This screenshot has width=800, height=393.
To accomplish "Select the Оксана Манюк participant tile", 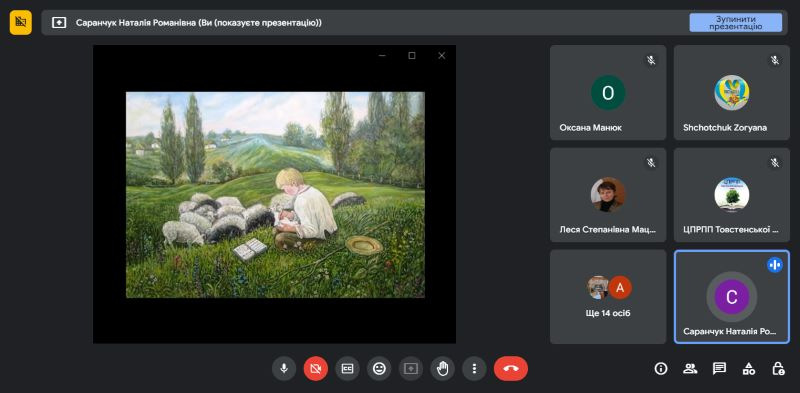I will [x=608, y=92].
